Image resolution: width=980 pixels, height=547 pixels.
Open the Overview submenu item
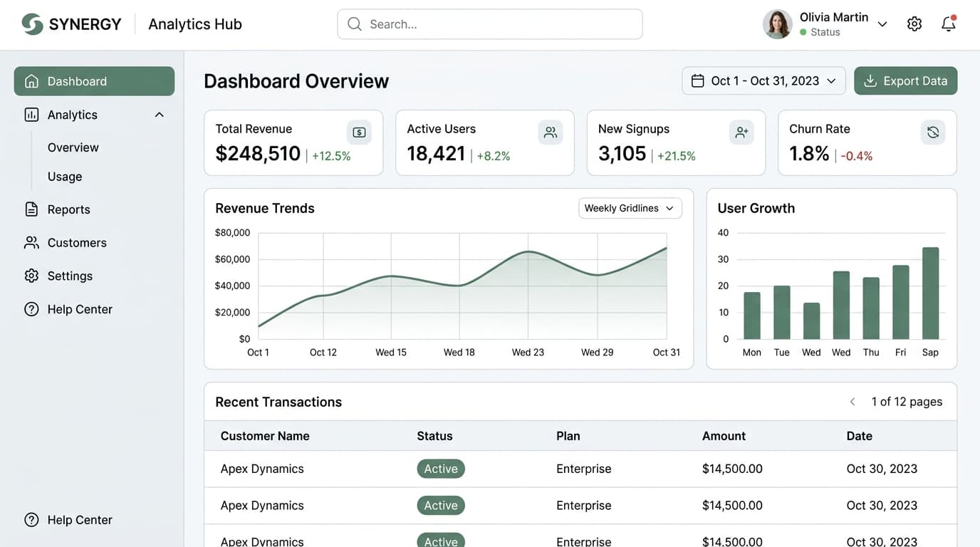[x=73, y=147]
